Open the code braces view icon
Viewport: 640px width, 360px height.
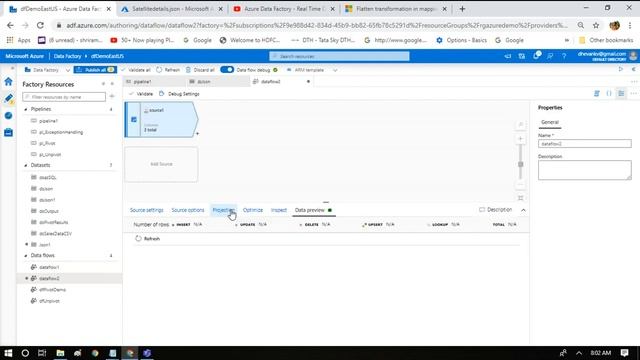pyautogui.click(x=609, y=93)
